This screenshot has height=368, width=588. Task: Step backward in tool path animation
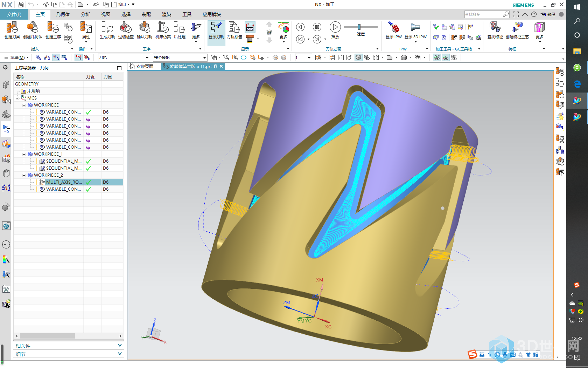click(x=300, y=39)
